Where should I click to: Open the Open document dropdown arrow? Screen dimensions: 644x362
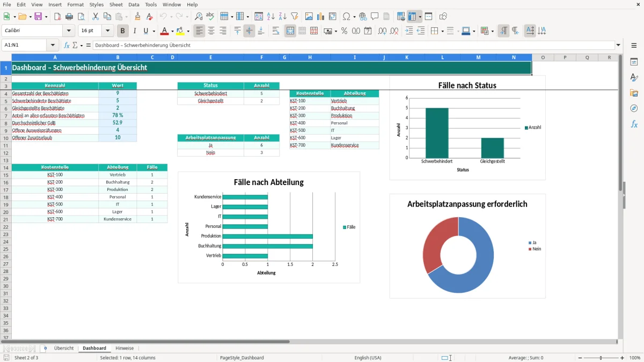pos(30,17)
